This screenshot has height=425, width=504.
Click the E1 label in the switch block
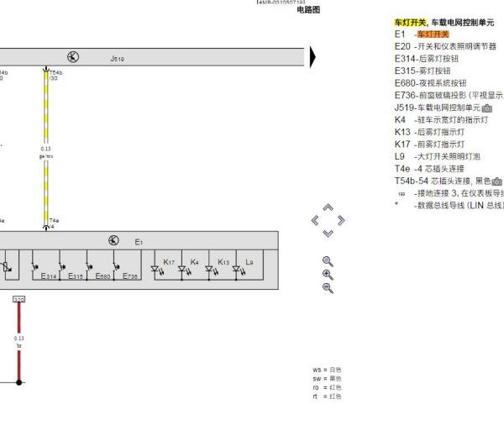(x=139, y=242)
